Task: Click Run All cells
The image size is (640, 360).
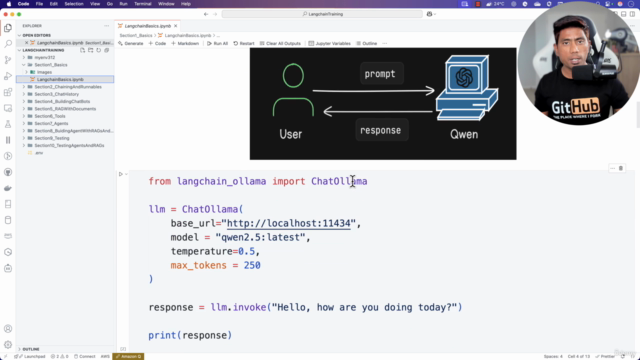Action: click(217, 43)
